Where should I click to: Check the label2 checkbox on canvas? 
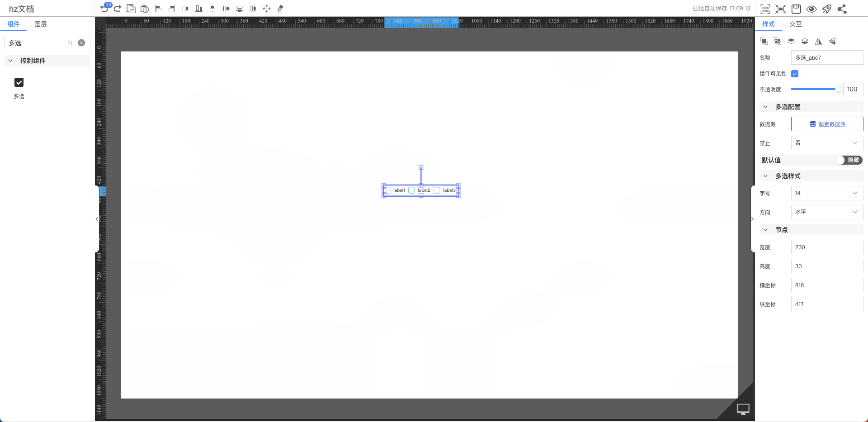[411, 190]
